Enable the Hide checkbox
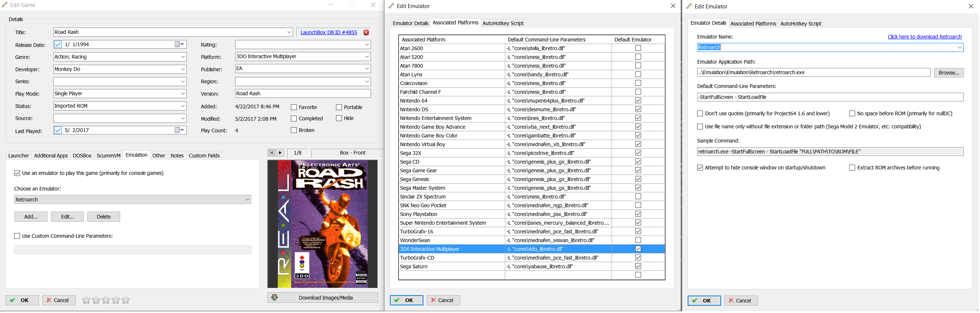This screenshot has width=980, height=313. 339,119
